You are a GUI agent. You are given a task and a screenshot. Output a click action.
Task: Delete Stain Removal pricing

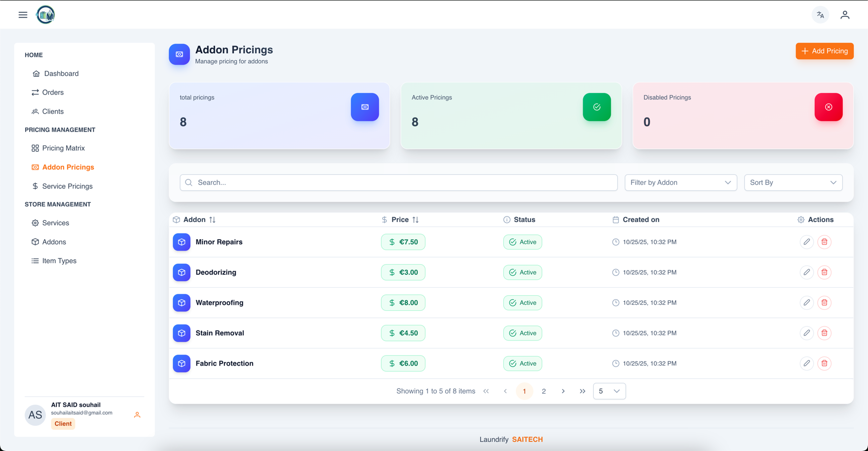(x=824, y=333)
